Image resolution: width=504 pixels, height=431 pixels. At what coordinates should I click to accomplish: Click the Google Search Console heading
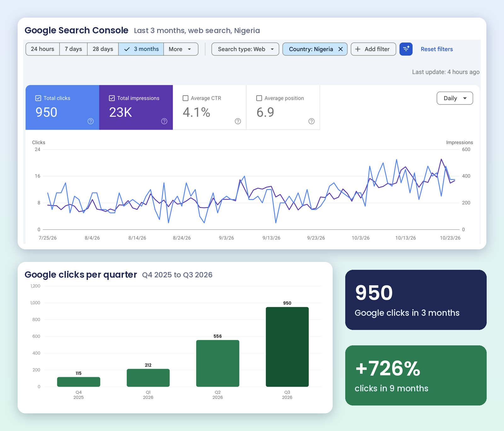tap(77, 30)
